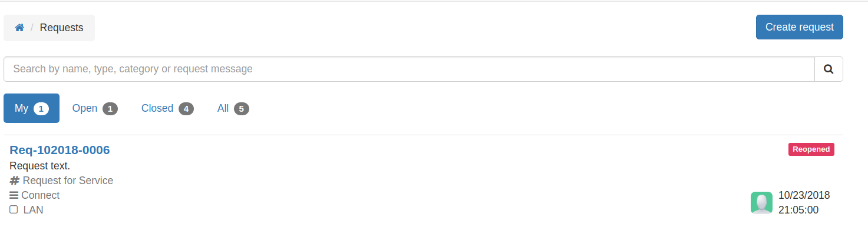Show the Closed requests tab
The height and width of the screenshot is (247, 868).
tap(167, 108)
